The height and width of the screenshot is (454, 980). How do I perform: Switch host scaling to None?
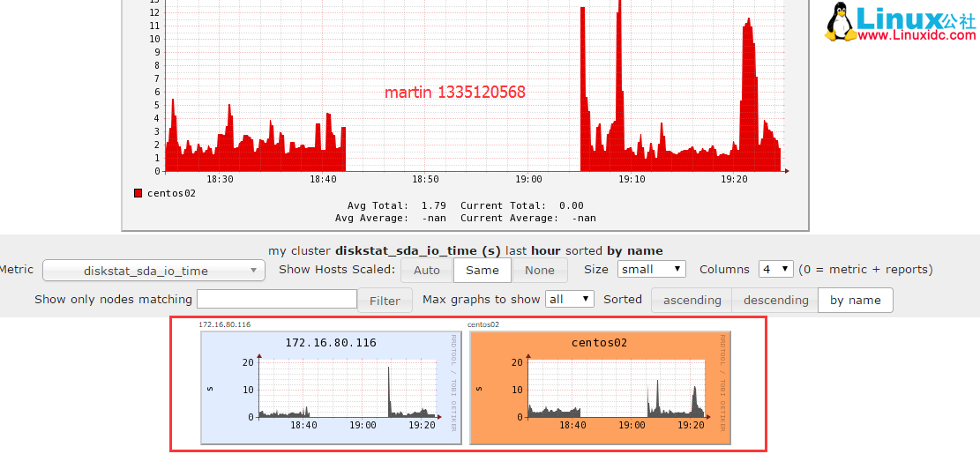pyautogui.click(x=540, y=271)
